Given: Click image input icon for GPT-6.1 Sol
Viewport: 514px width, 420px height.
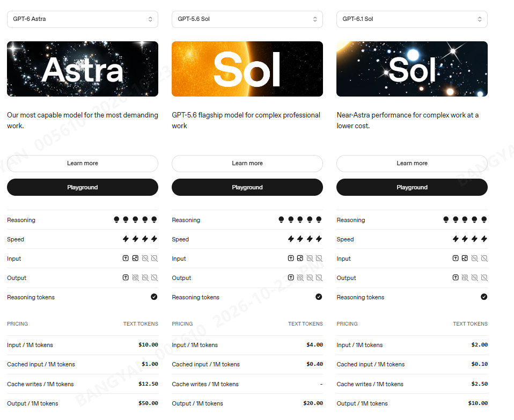Looking at the screenshot, I should click(465, 259).
